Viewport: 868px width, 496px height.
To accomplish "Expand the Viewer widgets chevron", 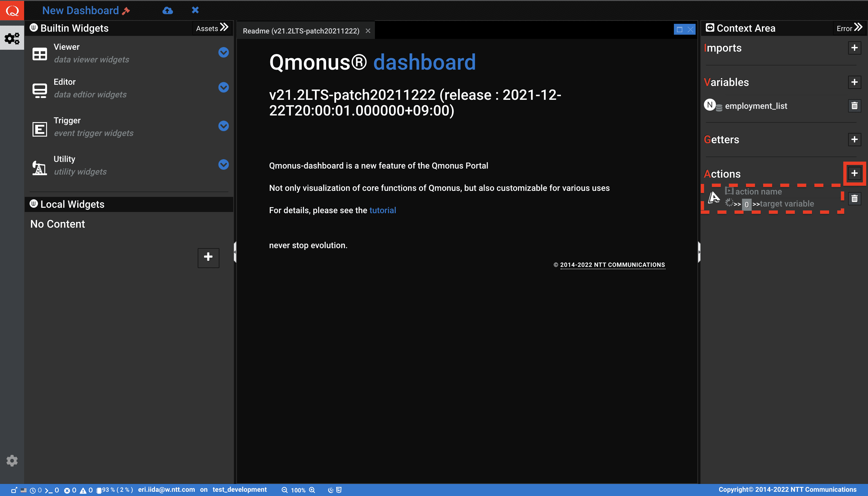I will coord(223,52).
